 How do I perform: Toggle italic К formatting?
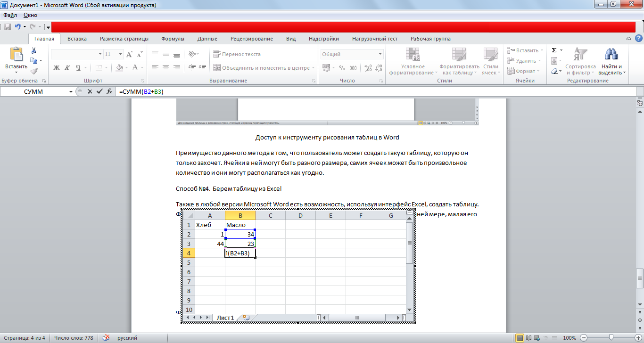(x=67, y=68)
